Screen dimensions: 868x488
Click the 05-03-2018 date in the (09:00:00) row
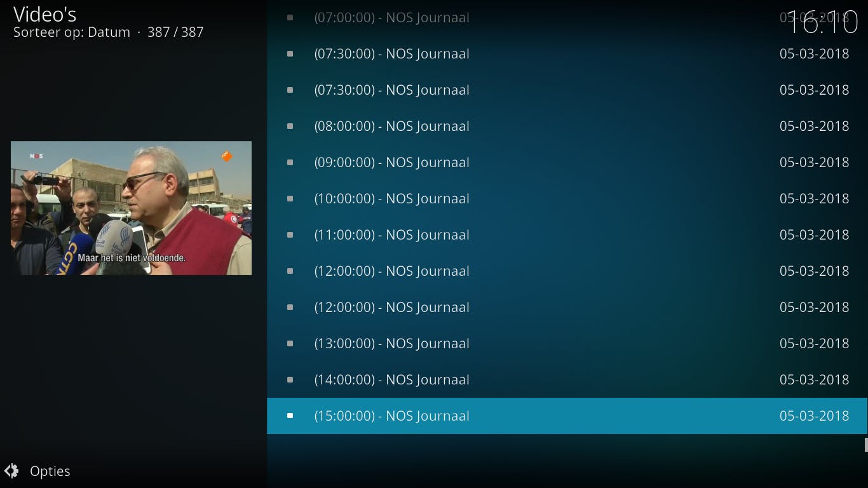click(x=814, y=162)
